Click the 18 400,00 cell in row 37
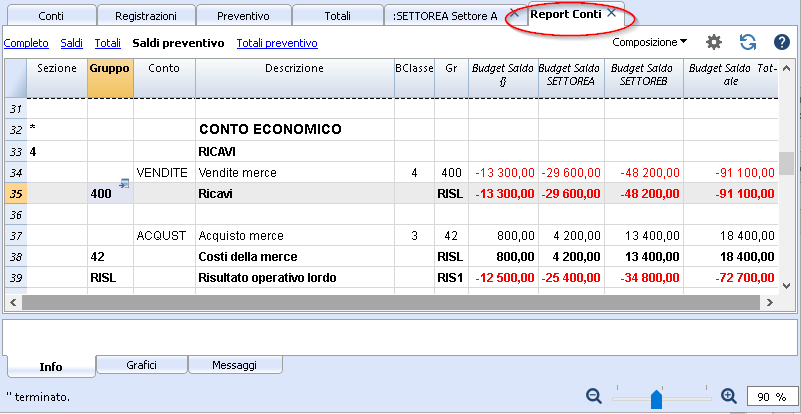 click(x=731, y=236)
